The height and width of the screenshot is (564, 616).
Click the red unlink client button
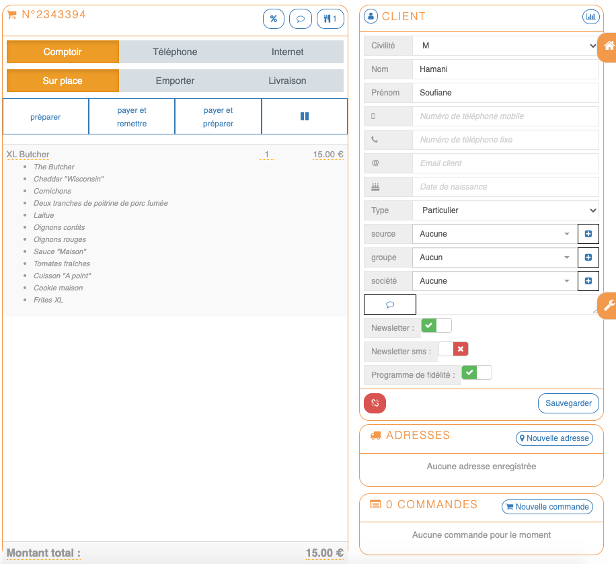375,403
